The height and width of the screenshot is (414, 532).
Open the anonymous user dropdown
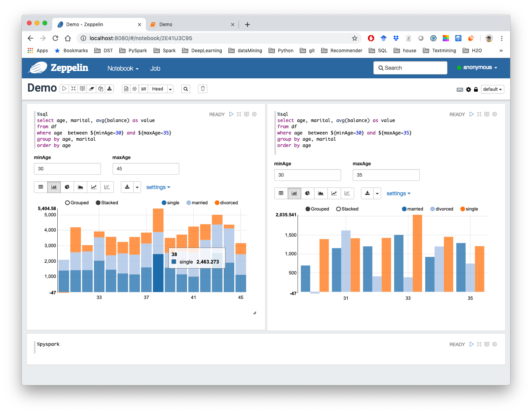point(477,67)
